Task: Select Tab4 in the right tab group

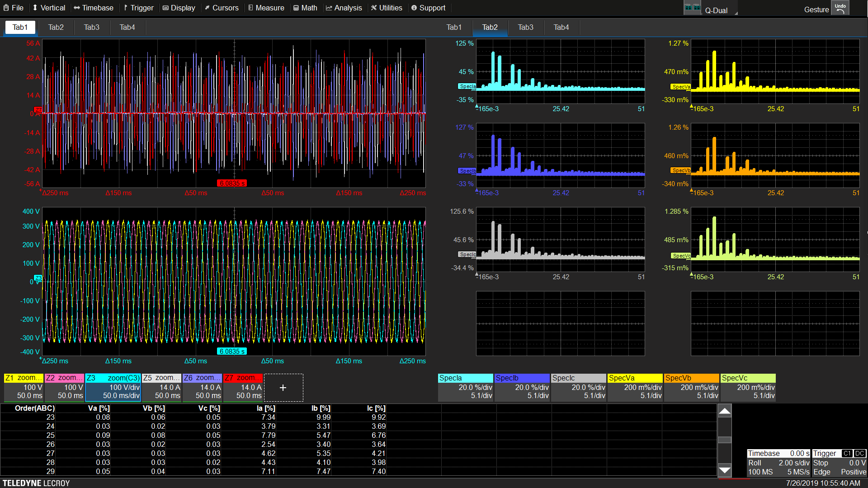Action: tap(561, 27)
